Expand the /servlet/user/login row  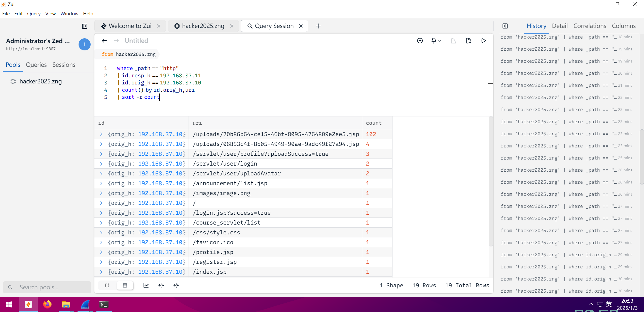pos(101,164)
